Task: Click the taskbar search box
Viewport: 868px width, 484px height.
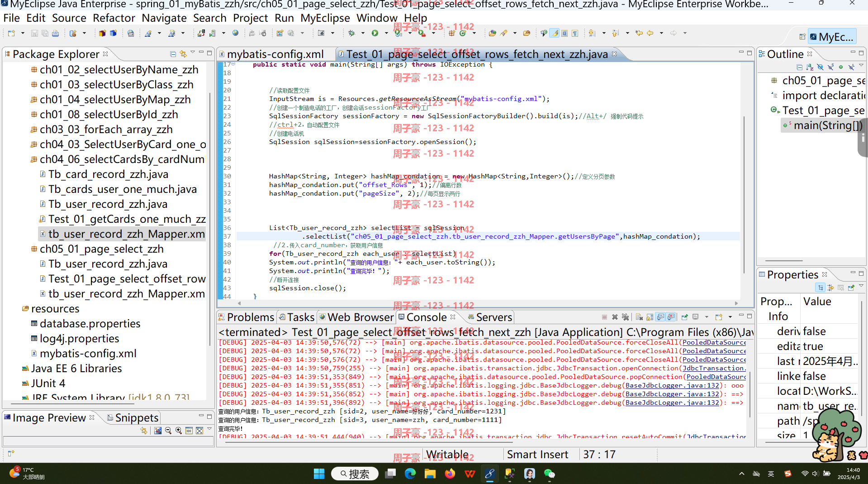Action: 355,474
